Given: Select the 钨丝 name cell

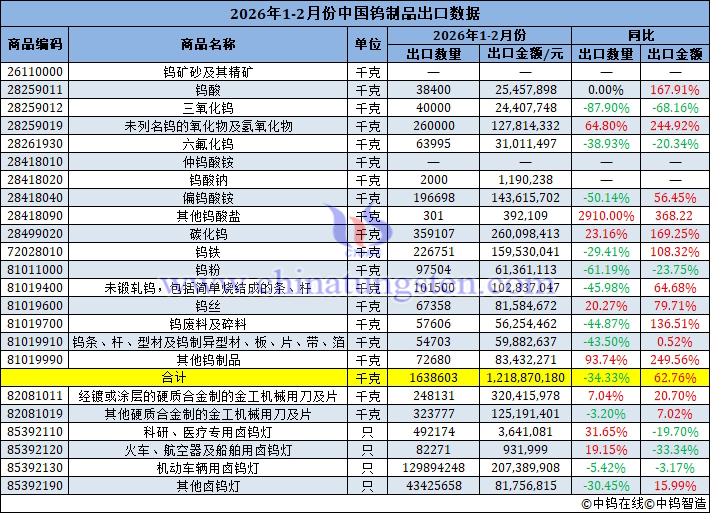Looking at the screenshot, I should click(x=208, y=306).
